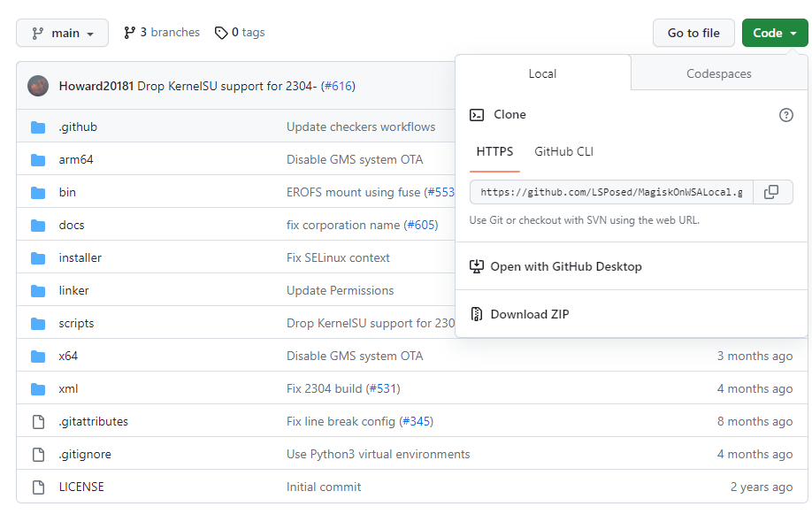Click the file icon beside .gitattributes
This screenshot has width=812, height=514.
(38, 422)
